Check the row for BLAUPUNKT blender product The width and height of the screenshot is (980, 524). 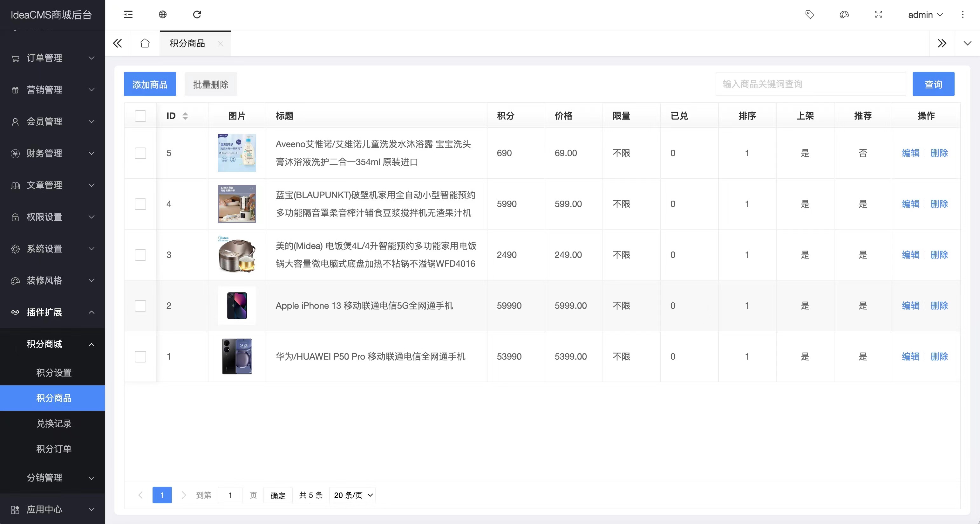(140, 204)
